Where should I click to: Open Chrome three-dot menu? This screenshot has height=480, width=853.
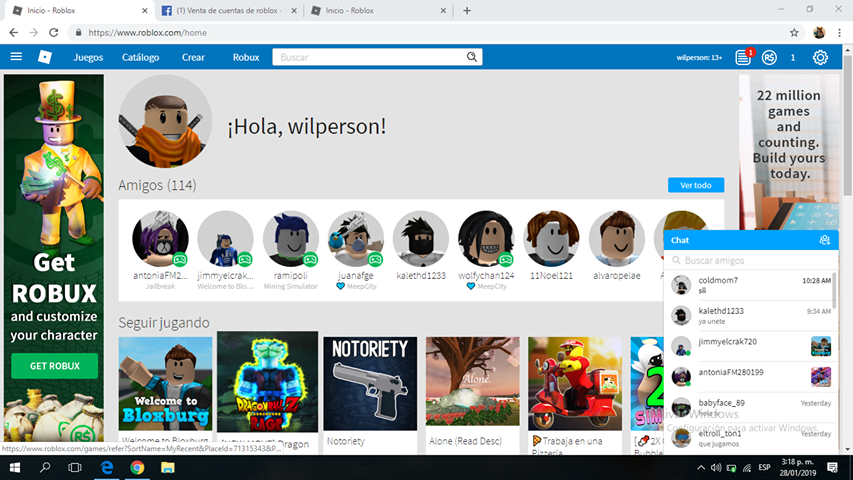coord(839,33)
